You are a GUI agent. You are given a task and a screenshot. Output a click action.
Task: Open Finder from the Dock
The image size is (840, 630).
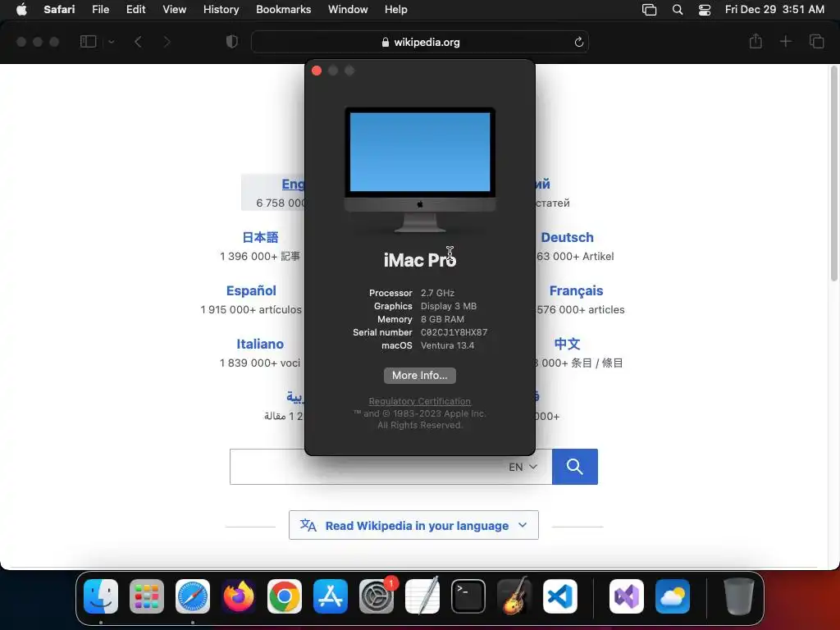(x=101, y=596)
